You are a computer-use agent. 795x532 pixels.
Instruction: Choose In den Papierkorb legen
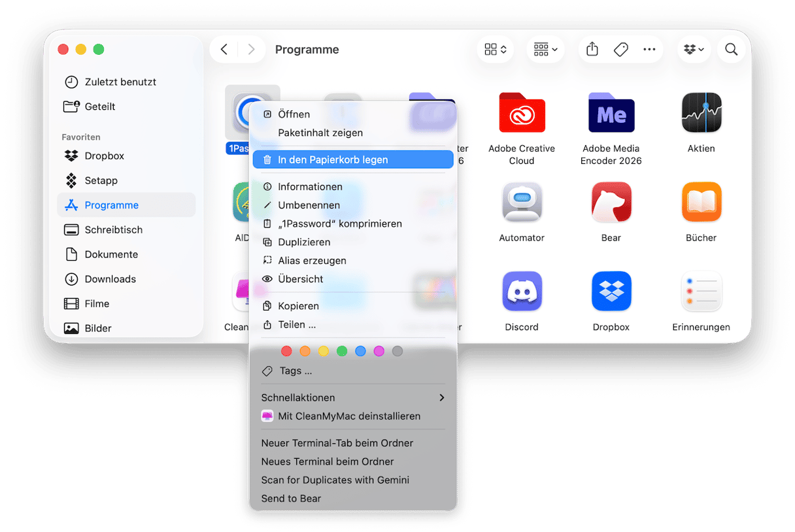[x=353, y=159]
